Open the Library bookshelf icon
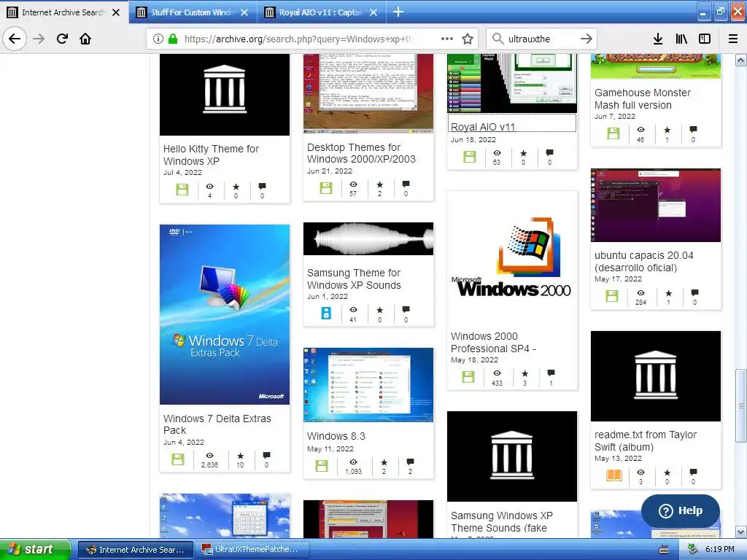Viewport: 747px width, 560px height. point(681,39)
